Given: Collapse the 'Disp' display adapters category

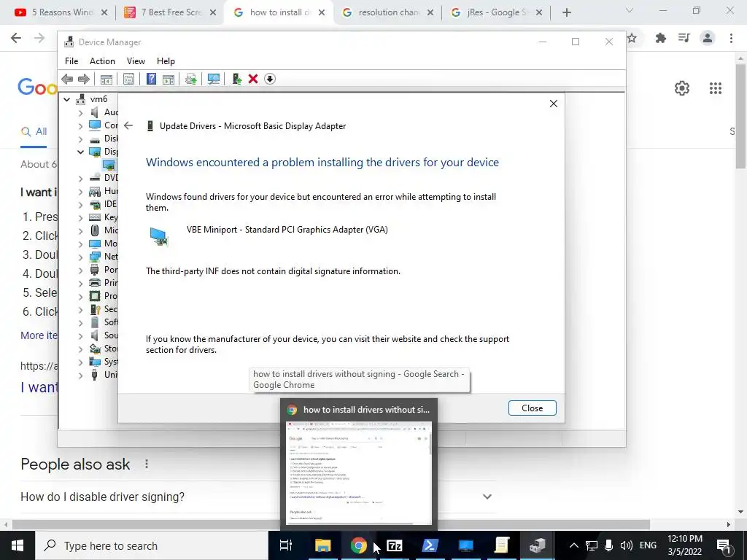Looking at the screenshot, I should click(80, 152).
